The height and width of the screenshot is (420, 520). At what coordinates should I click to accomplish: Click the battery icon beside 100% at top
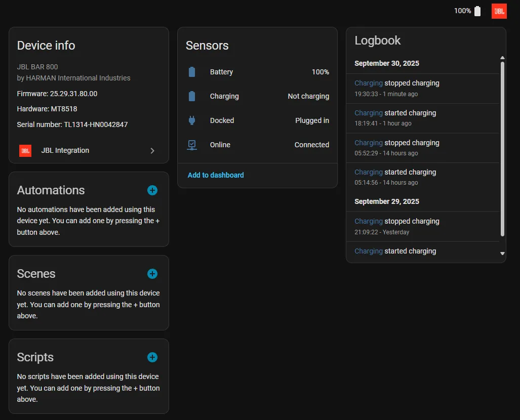click(477, 11)
